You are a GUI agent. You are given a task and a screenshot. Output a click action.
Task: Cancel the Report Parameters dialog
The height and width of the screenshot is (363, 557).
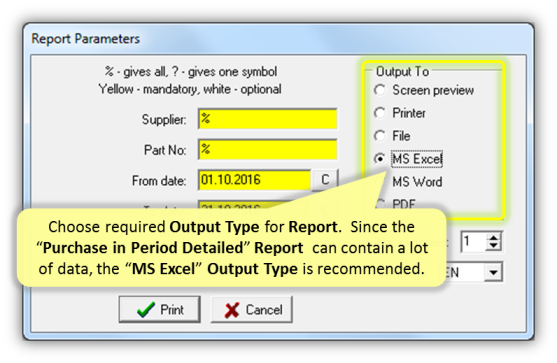pos(252,309)
